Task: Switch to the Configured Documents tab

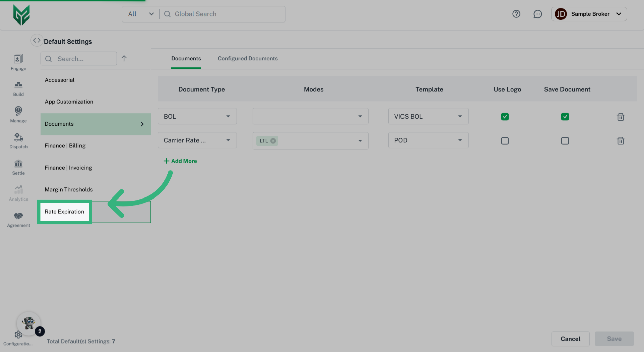Action: click(248, 58)
